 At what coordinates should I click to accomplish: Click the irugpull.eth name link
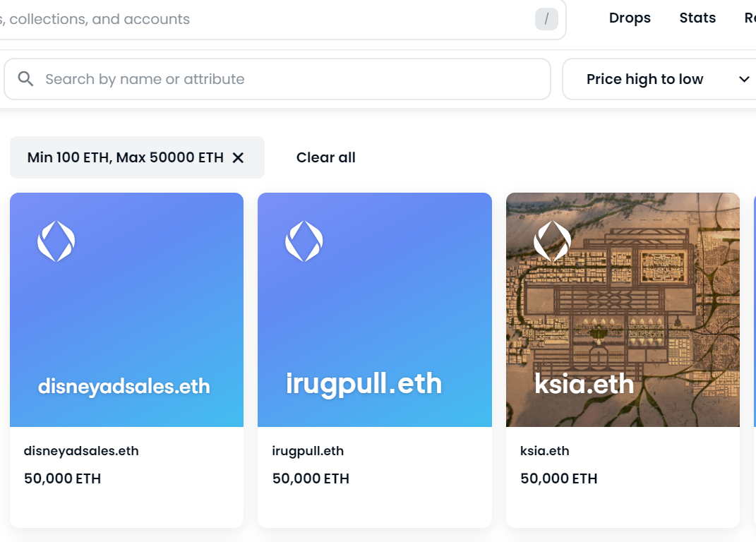tap(308, 451)
